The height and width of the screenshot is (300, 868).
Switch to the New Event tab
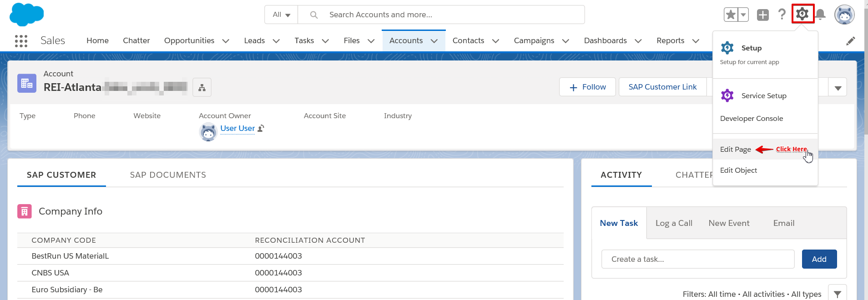729,223
